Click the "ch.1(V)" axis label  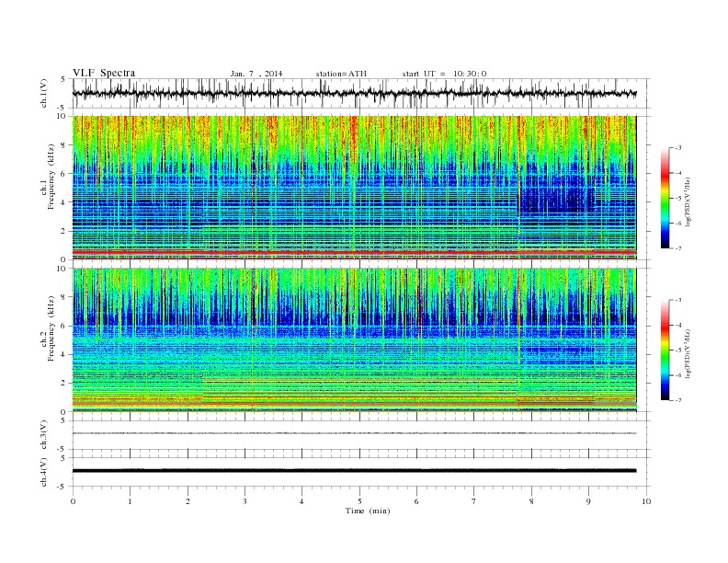pos(44,93)
